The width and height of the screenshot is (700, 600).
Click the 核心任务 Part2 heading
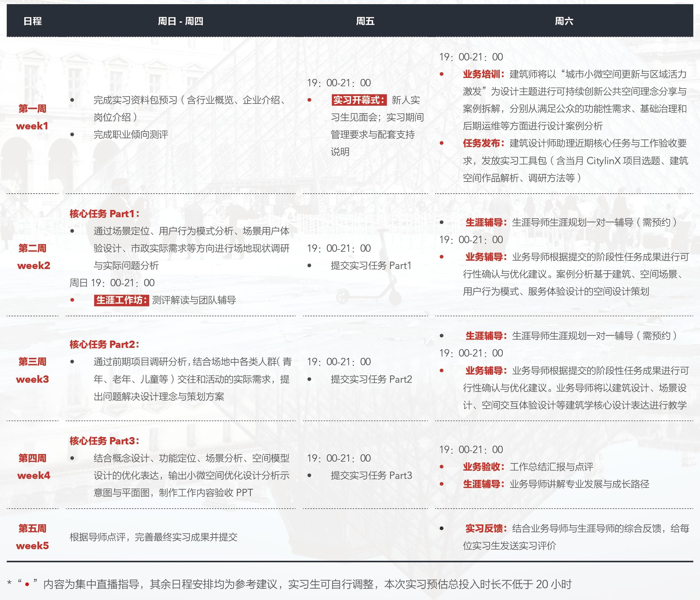[x=105, y=344]
